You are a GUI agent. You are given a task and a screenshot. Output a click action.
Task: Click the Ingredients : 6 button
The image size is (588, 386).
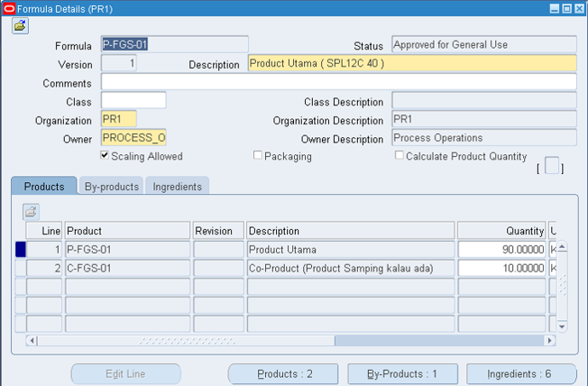click(x=522, y=373)
